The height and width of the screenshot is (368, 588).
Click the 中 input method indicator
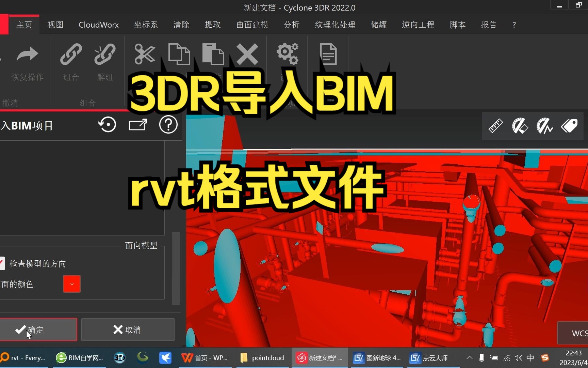[x=530, y=358]
